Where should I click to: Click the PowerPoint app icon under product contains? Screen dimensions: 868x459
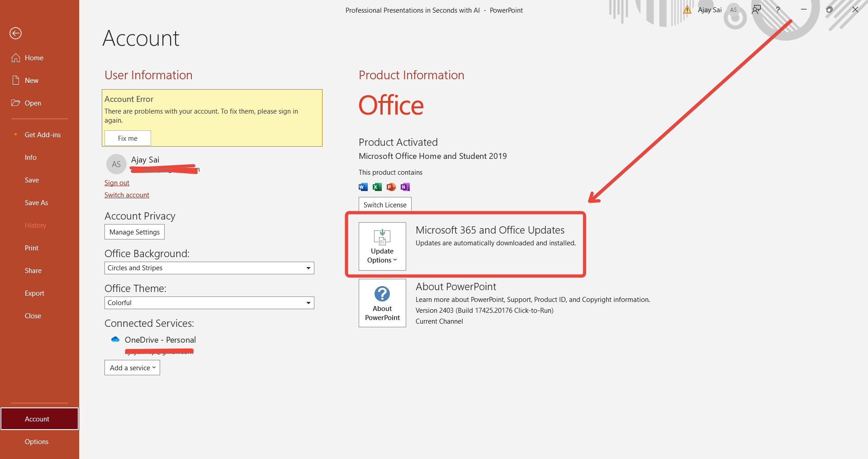pos(391,187)
